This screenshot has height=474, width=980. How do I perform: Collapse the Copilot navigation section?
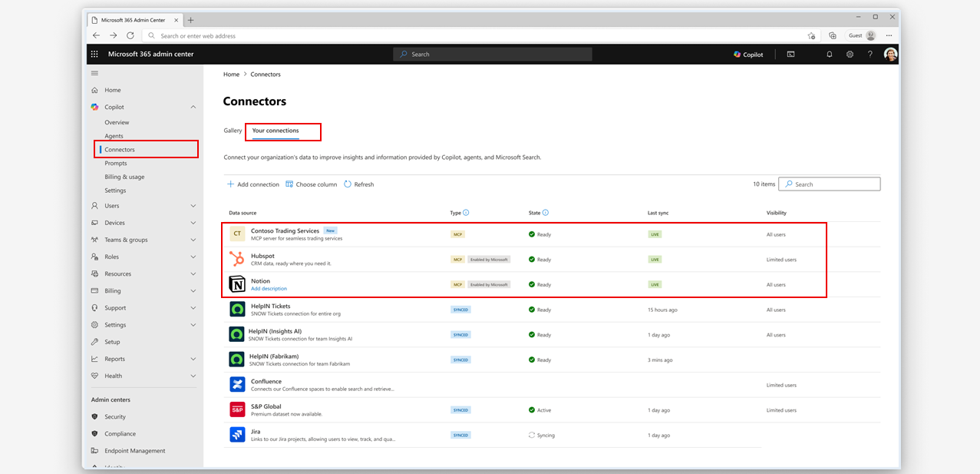193,108
